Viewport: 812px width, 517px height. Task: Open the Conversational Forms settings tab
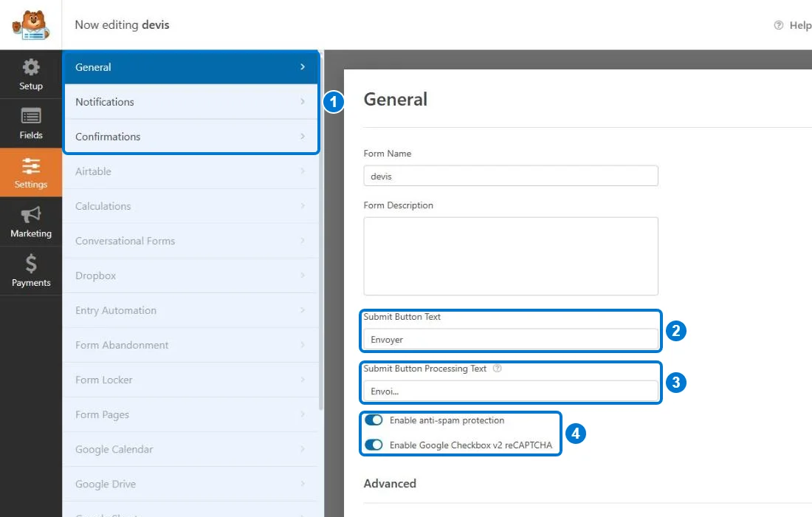click(x=190, y=241)
